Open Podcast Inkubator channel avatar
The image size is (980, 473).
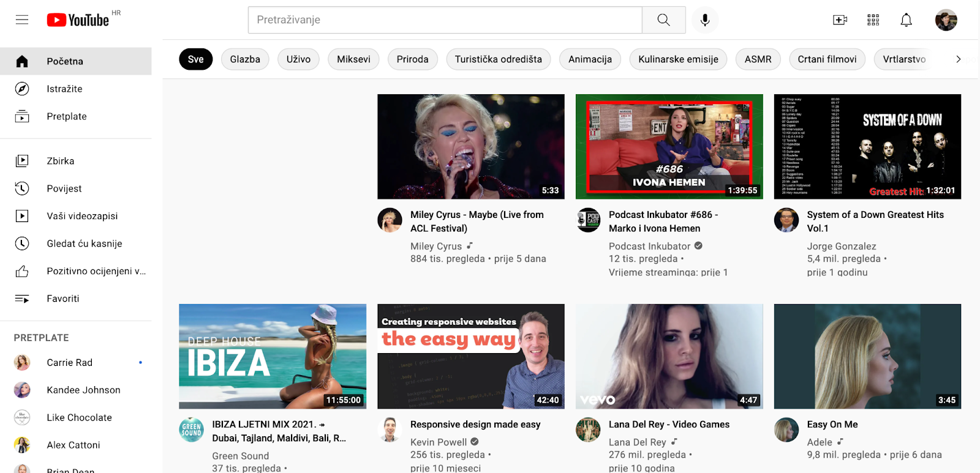(x=588, y=220)
